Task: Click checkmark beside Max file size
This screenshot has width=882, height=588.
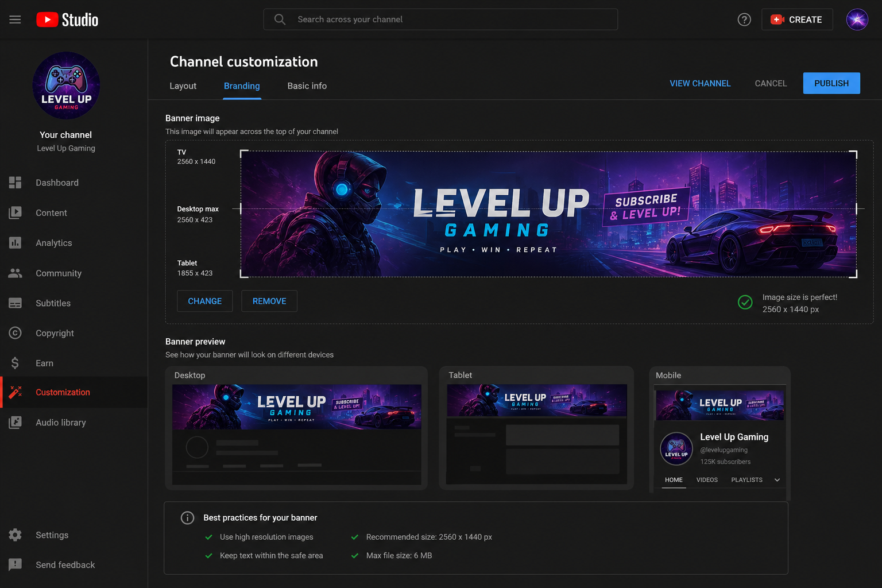Action: pos(355,555)
